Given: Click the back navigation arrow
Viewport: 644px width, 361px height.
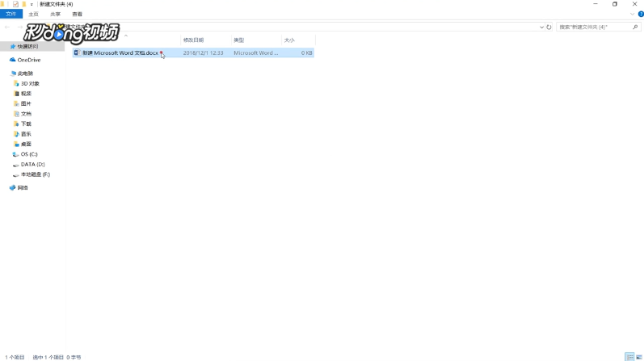Looking at the screenshot, I should [7, 27].
